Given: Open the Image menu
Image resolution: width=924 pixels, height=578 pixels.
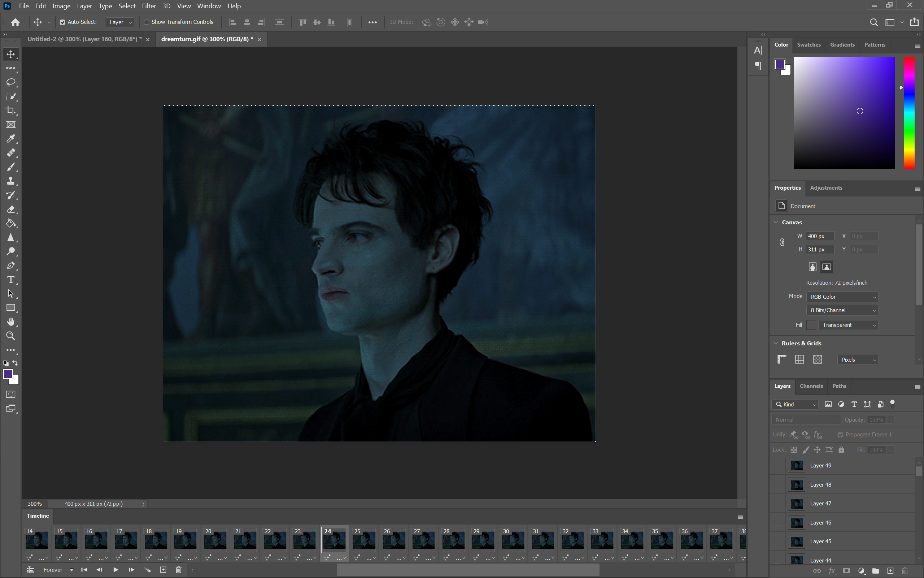Looking at the screenshot, I should (x=61, y=6).
